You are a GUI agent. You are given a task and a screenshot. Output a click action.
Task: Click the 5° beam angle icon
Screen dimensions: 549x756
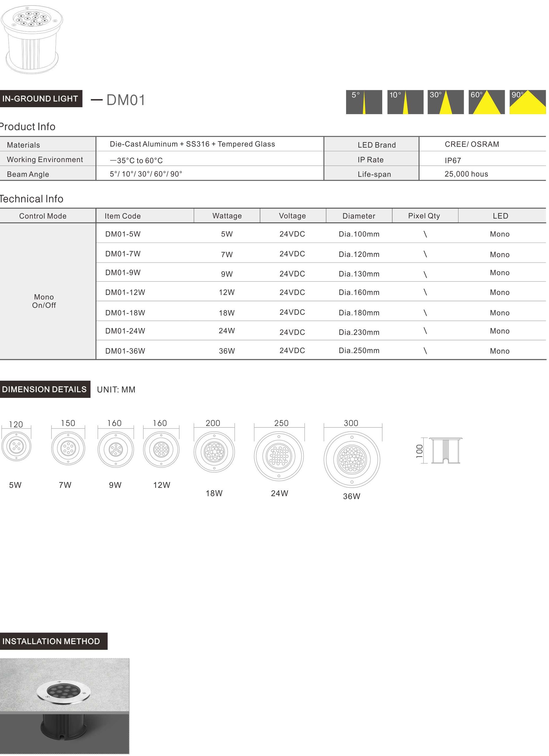(364, 102)
